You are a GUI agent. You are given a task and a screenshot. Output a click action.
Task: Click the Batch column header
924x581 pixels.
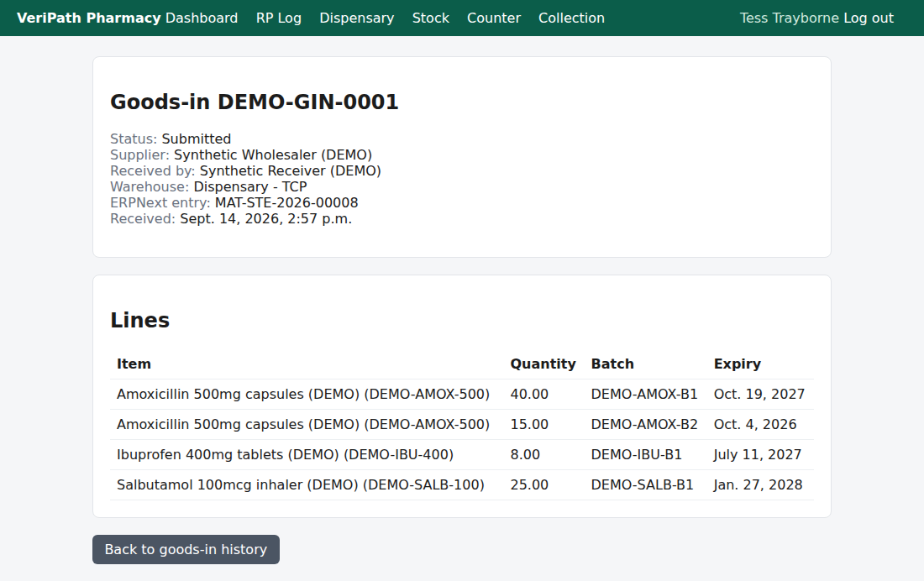click(612, 364)
